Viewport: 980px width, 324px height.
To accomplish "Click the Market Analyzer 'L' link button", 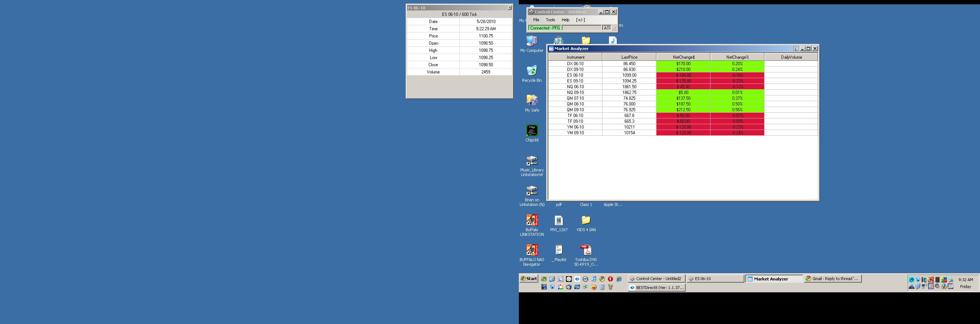I will click(x=796, y=49).
